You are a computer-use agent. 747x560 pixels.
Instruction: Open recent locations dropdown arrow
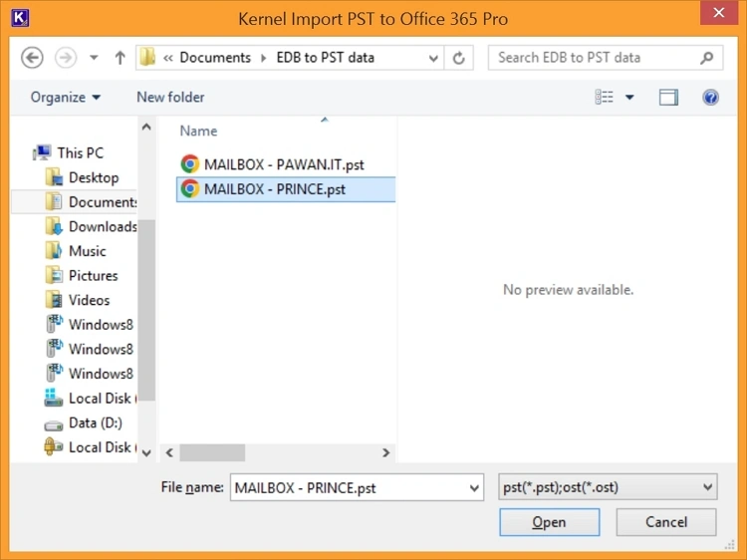(x=94, y=58)
